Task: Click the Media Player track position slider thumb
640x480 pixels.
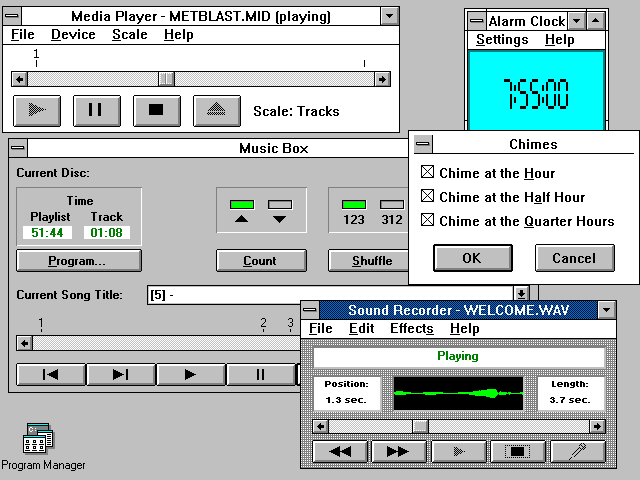Action: [x=167, y=79]
